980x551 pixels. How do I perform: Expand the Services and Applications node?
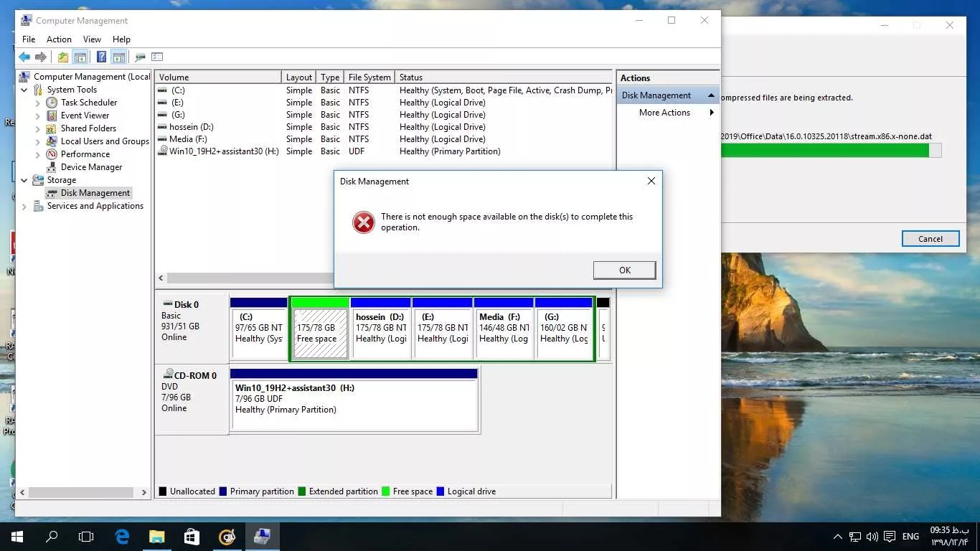click(x=24, y=206)
